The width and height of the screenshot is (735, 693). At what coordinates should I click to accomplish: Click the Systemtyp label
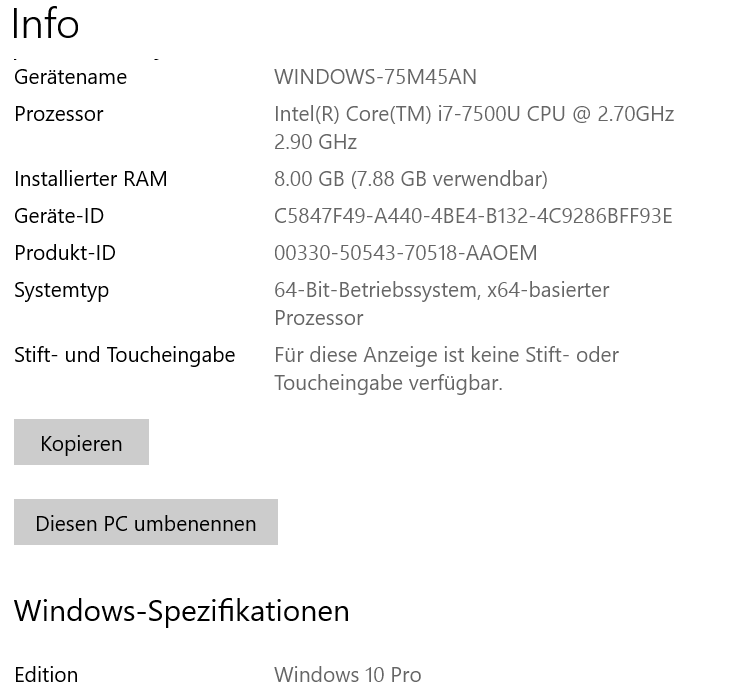click(62, 290)
